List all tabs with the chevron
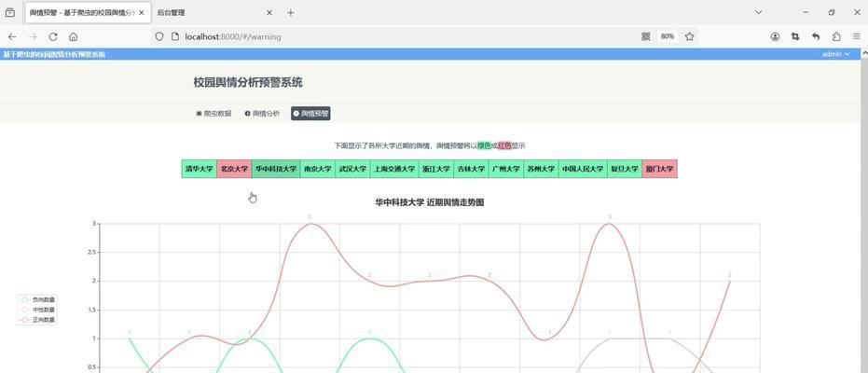The width and height of the screenshot is (868, 373). [758, 12]
